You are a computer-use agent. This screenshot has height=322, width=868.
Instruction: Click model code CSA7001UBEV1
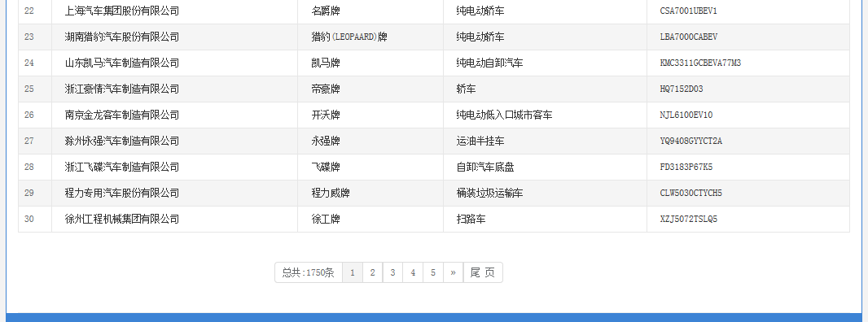pyautogui.click(x=688, y=11)
